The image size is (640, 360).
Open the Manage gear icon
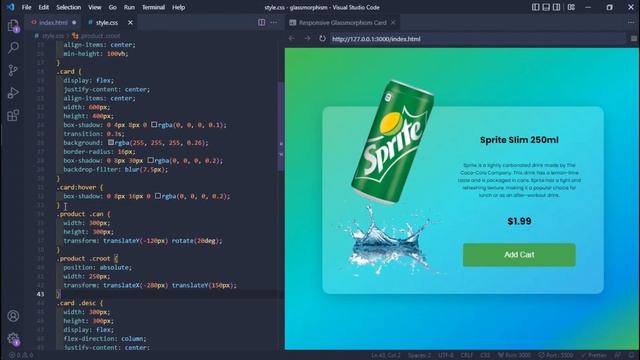pos(13,338)
